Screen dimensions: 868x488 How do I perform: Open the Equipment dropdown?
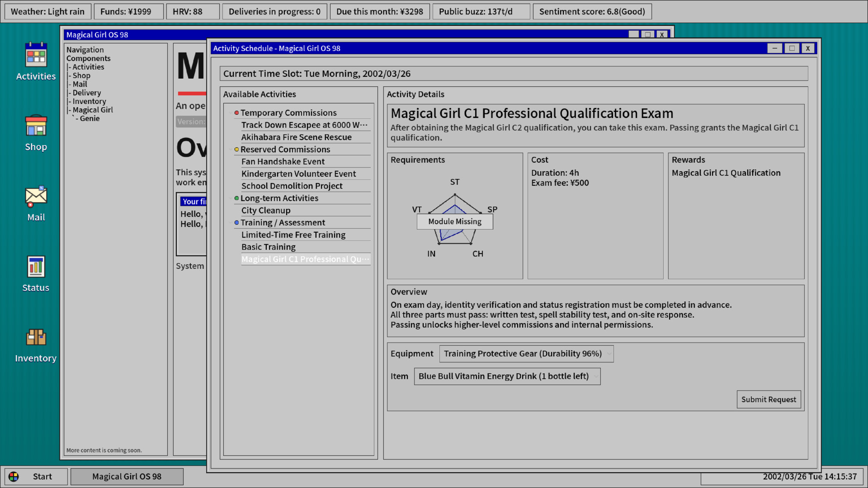(x=526, y=354)
